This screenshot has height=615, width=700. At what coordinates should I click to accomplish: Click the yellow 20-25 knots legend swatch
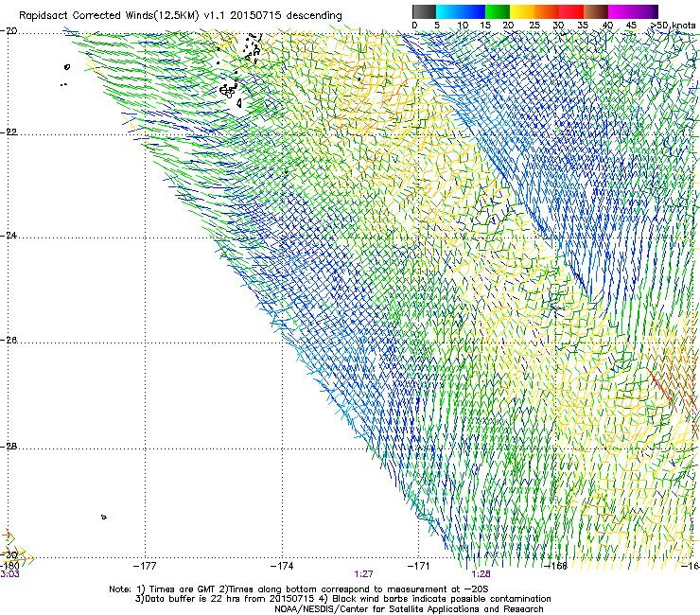pos(522,11)
